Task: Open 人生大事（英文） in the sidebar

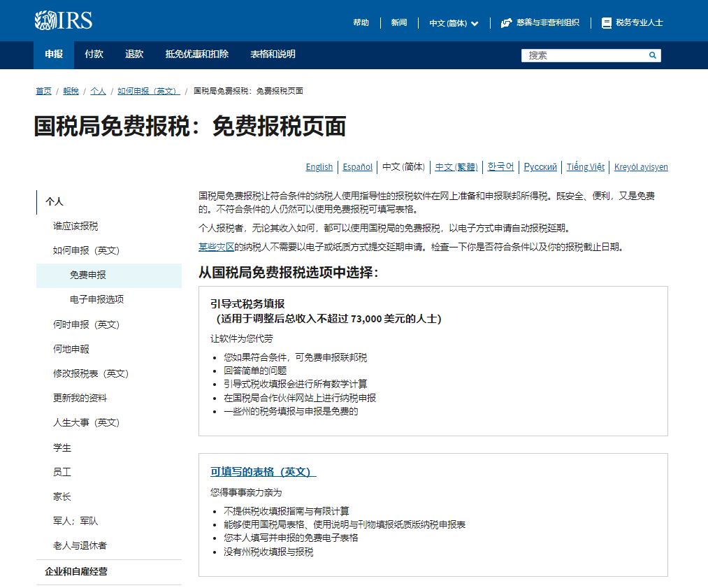Action: click(x=86, y=423)
